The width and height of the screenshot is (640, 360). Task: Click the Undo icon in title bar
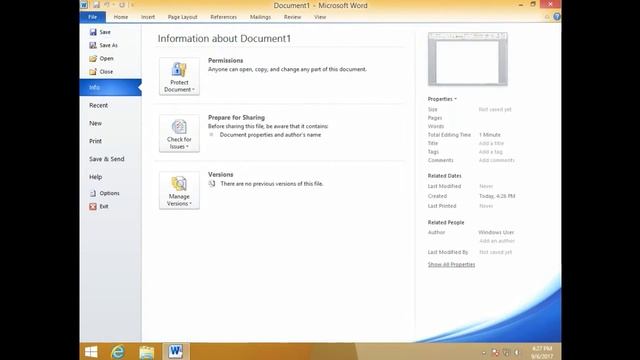(107, 5)
